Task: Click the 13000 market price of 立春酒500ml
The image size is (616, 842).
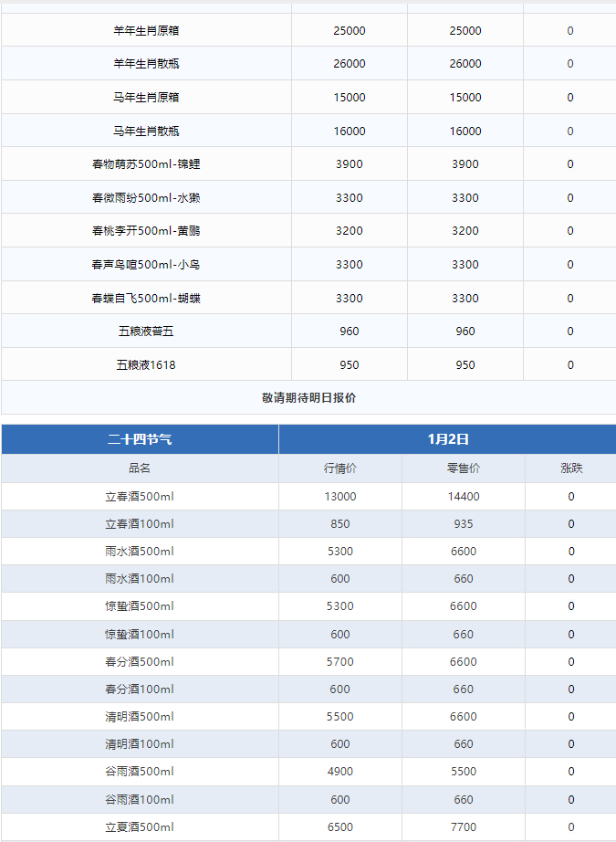Action: tap(340, 496)
